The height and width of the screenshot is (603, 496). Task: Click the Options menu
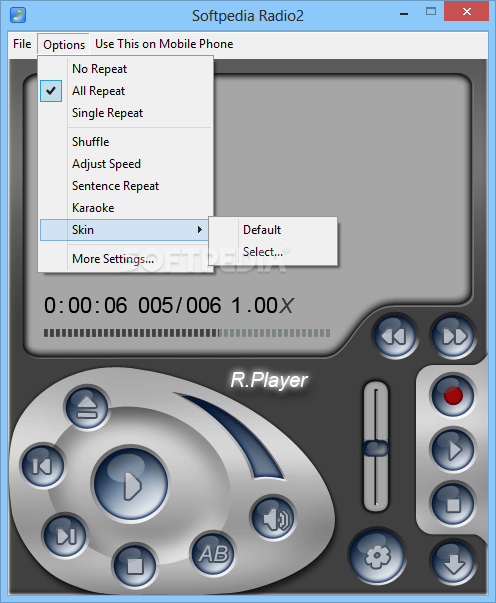click(63, 45)
